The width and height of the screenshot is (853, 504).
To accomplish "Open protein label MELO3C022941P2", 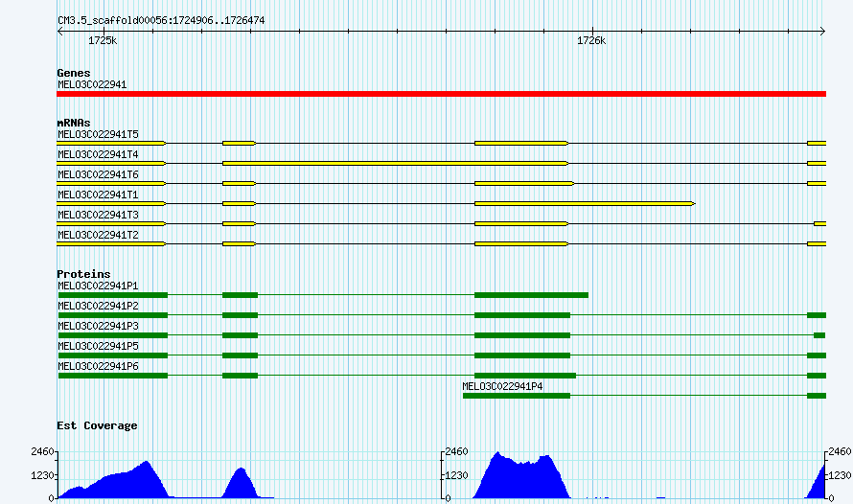I will (98, 306).
